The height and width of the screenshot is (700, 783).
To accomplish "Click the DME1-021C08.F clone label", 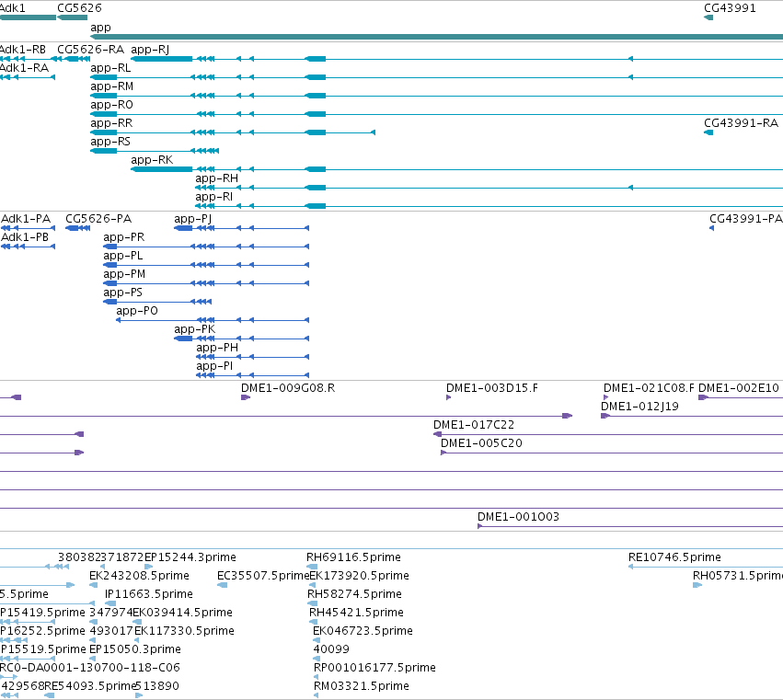I will coord(649,388).
